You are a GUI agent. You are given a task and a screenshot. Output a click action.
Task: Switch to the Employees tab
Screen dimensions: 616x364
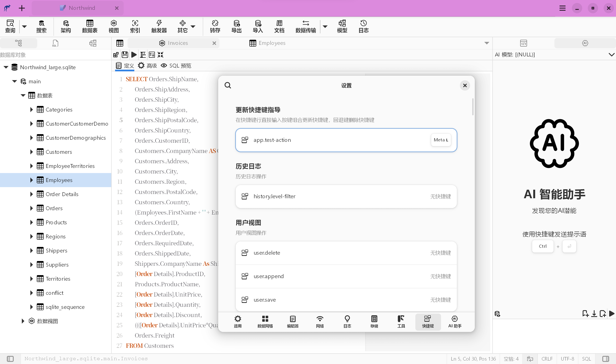point(267,43)
